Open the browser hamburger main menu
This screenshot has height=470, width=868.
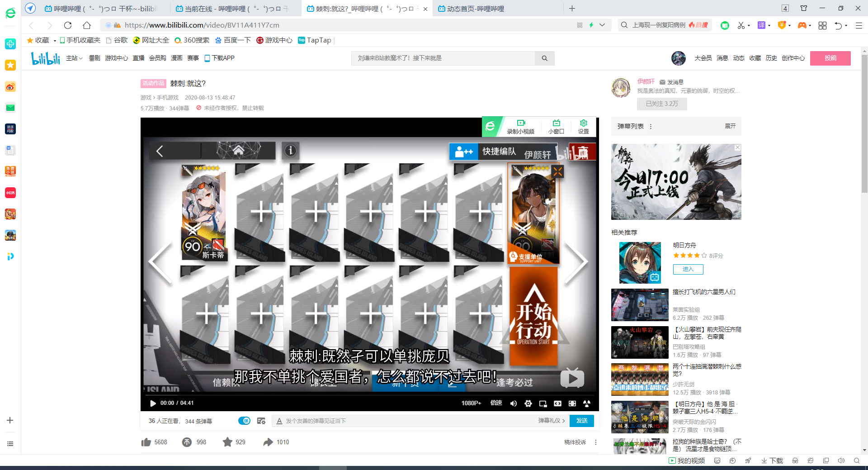(859, 25)
